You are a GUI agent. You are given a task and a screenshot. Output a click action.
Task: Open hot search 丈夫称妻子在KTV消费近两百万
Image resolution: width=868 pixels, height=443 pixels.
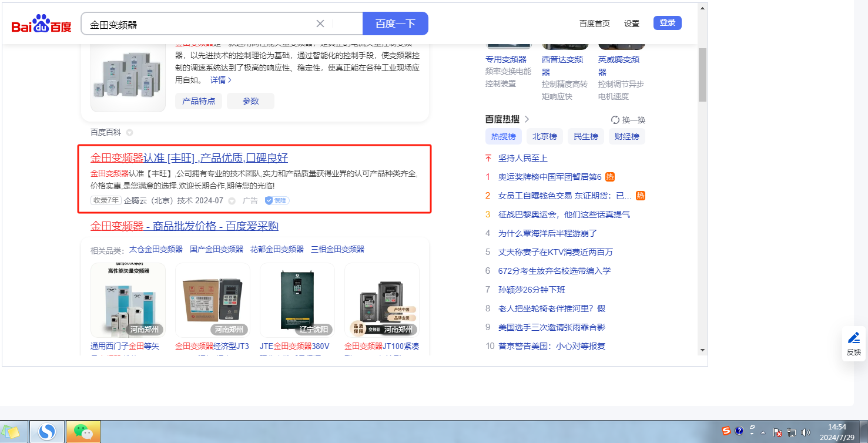555,252
